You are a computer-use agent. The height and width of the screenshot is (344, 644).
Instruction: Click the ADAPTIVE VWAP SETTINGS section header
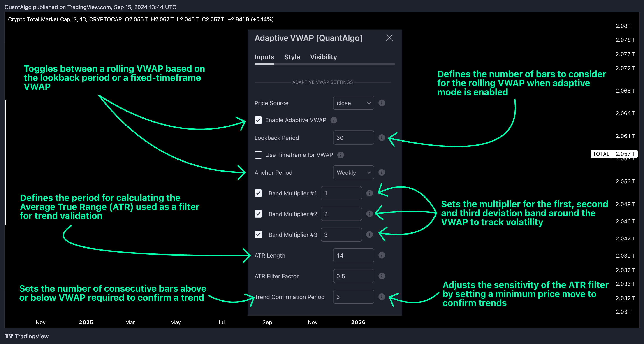click(322, 82)
